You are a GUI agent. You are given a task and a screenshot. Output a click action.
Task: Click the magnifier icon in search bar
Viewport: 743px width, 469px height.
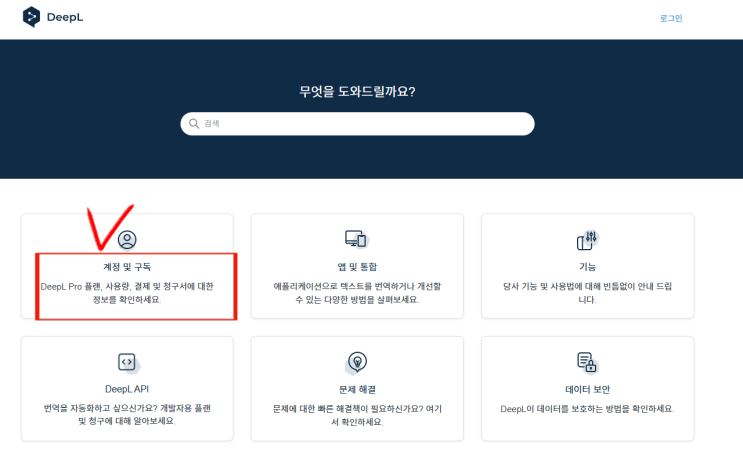click(194, 124)
